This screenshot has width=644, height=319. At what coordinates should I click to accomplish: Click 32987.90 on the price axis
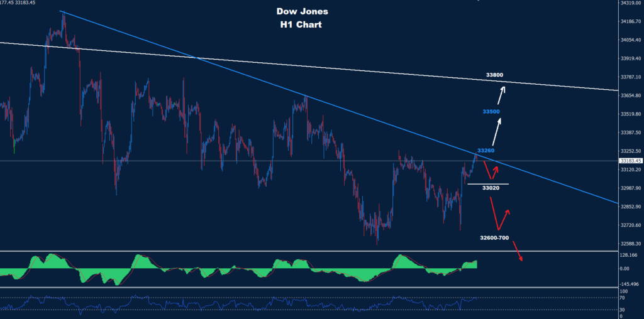point(631,188)
